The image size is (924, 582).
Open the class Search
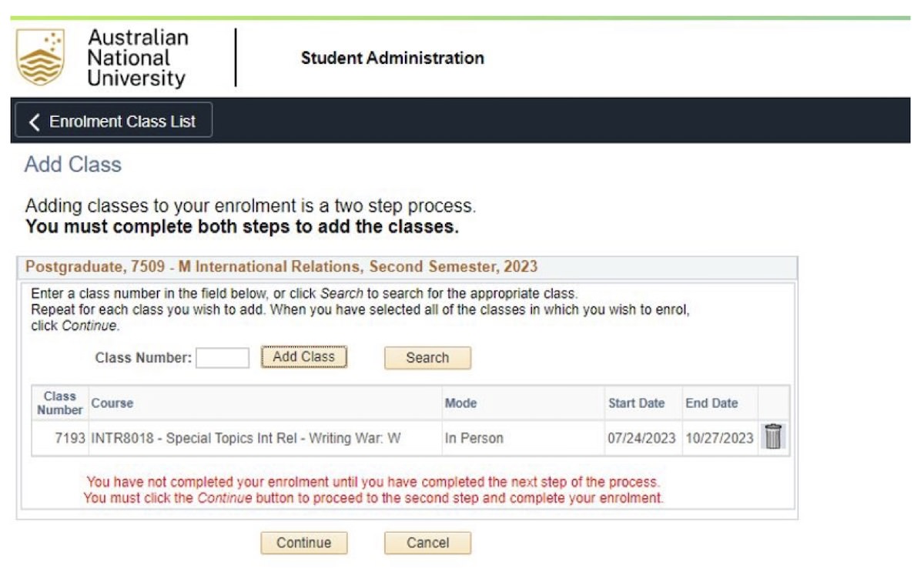[x=427, y=357]
